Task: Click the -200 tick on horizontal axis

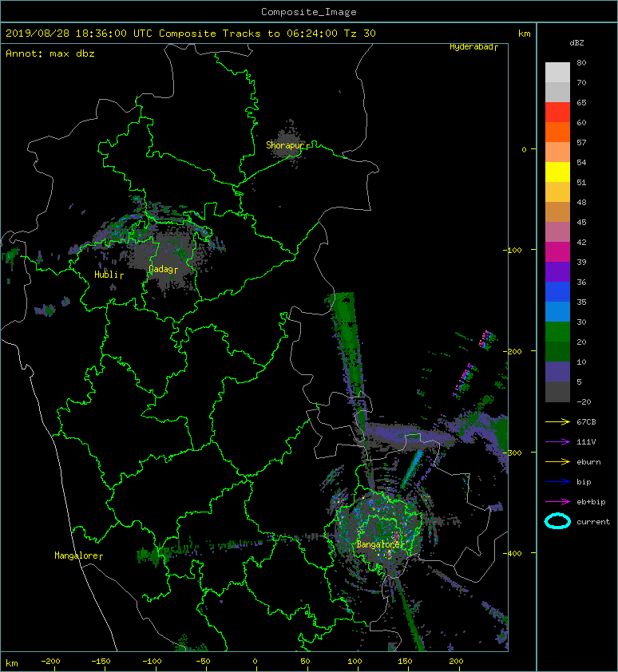Action: (50, 662)
